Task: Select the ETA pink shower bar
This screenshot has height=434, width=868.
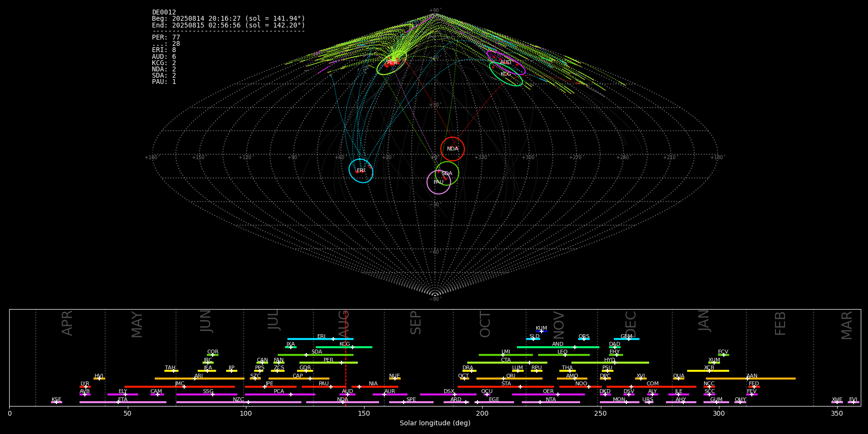Action: pyautogui.click(x=123, y=402)
